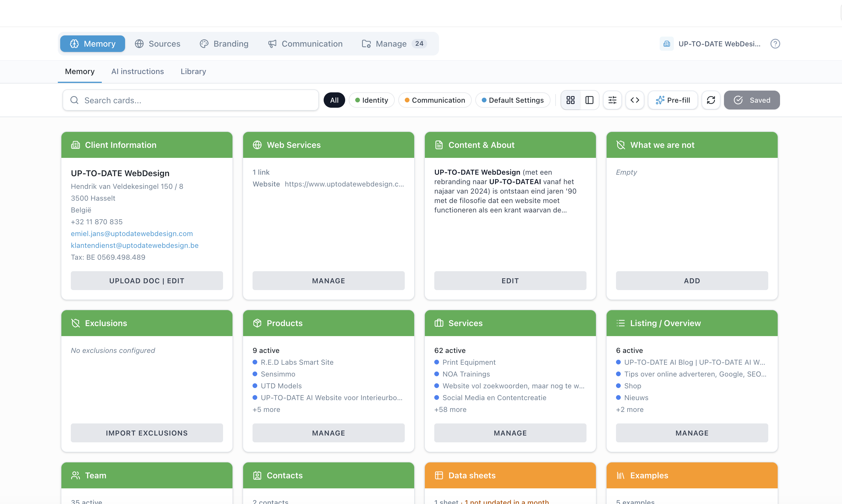Viewport: 842px width, 504px height.
Task: Open the code view brackets icon
Action: click(635, 100)
